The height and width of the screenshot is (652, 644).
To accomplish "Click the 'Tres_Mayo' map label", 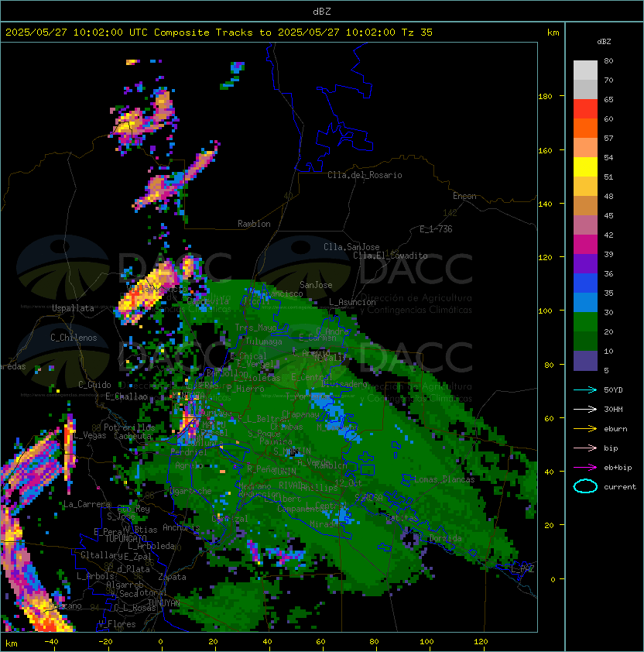I will (x=255, y=328).
